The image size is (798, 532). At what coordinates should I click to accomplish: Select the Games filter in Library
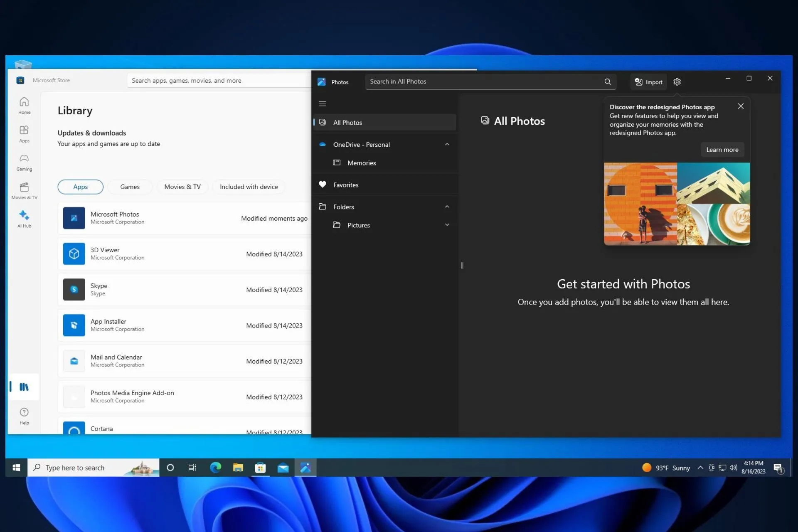tap(130, 187)
